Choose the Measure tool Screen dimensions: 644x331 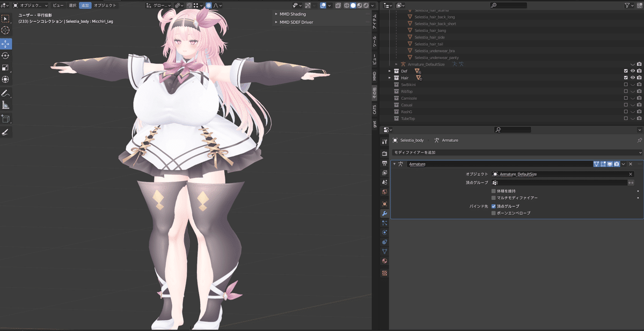6,105
